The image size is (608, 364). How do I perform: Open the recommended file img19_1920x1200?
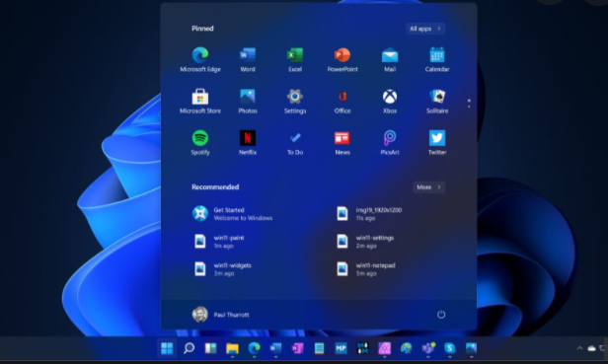[369, 214]
